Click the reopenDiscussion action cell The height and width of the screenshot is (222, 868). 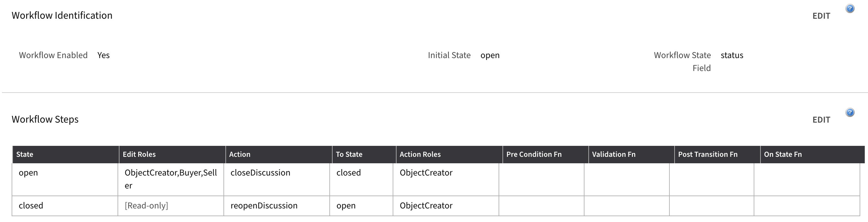pos(277,206)
